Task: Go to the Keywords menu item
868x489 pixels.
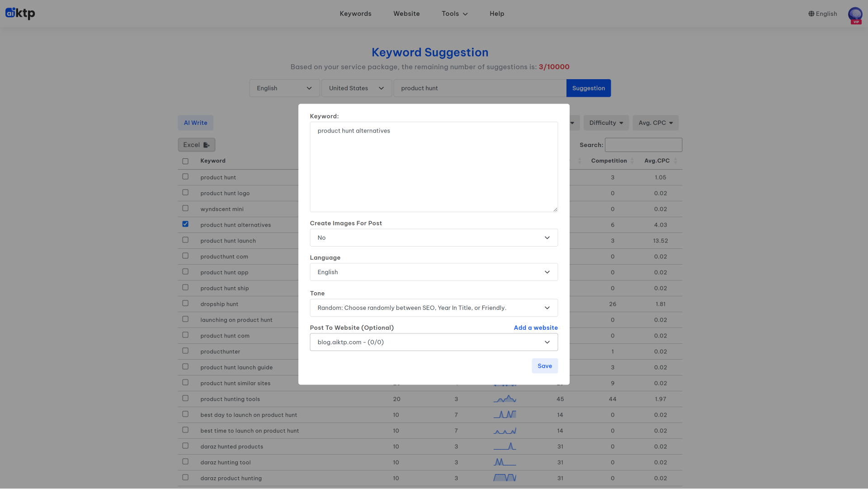Action: click(x=355, y=14)
